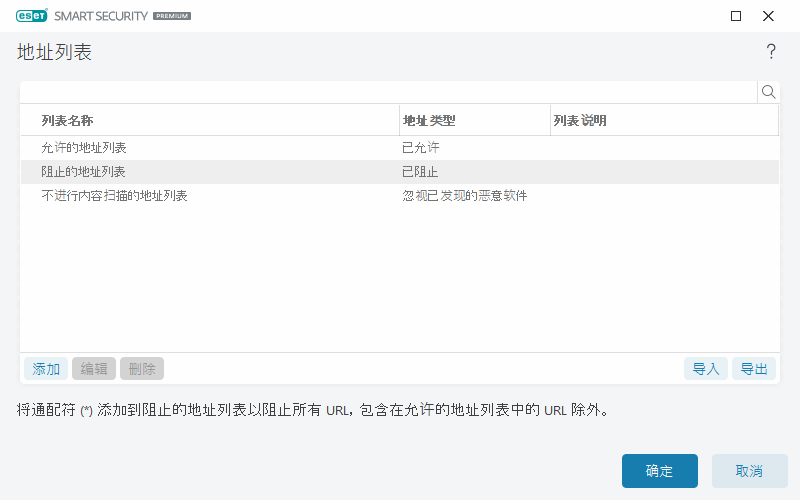Export lists with the 导出 button
Screen dimensions: 800x500
(754, 369)
